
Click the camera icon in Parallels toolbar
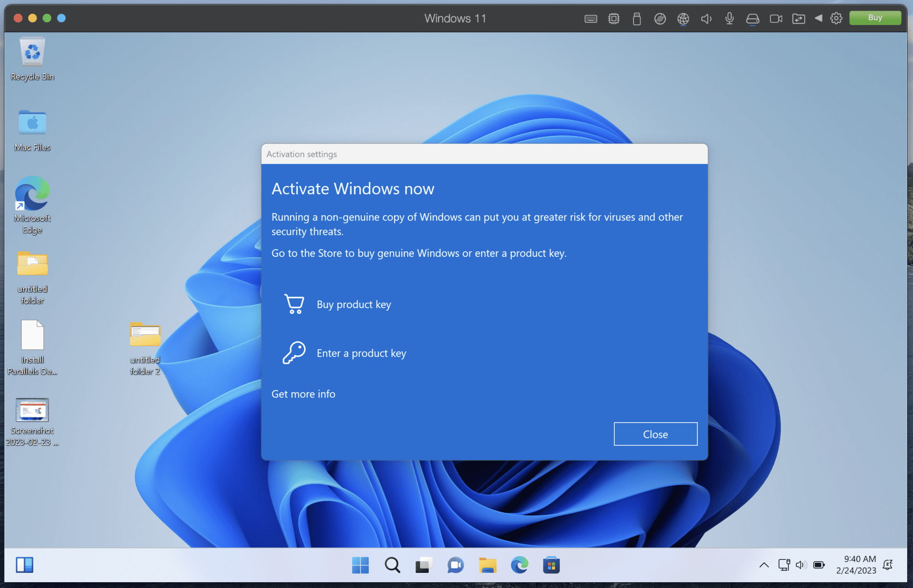point(776,18)
